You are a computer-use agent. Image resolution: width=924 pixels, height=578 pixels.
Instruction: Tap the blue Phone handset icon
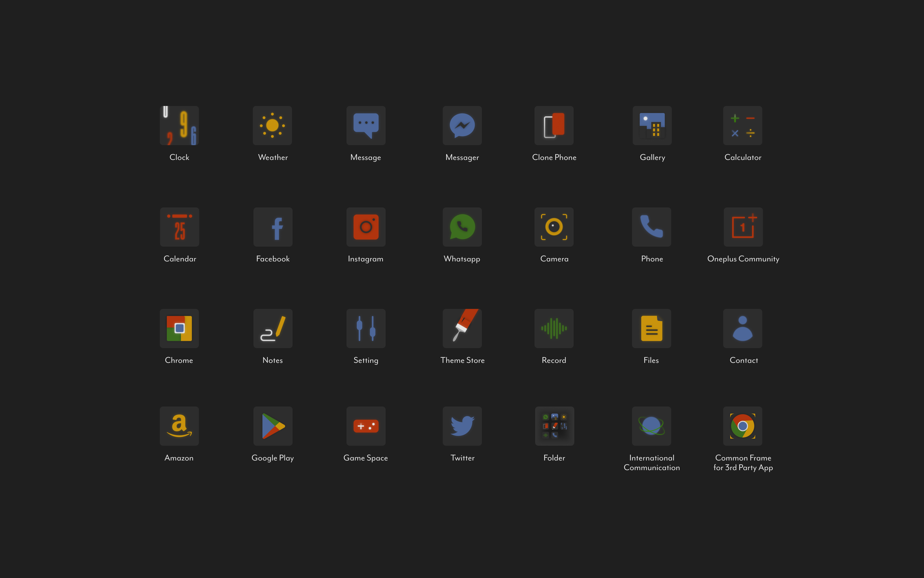point(651,227)
